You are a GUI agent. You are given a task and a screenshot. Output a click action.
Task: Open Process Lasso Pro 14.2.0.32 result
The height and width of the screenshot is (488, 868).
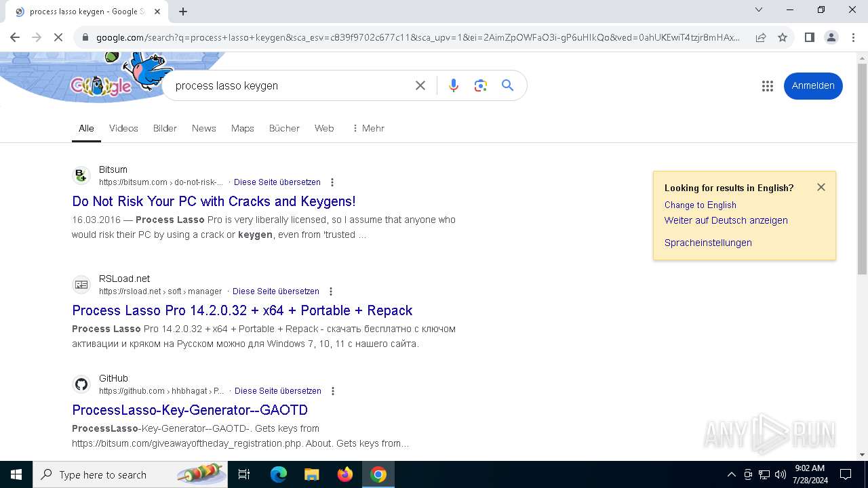[242, 310]
